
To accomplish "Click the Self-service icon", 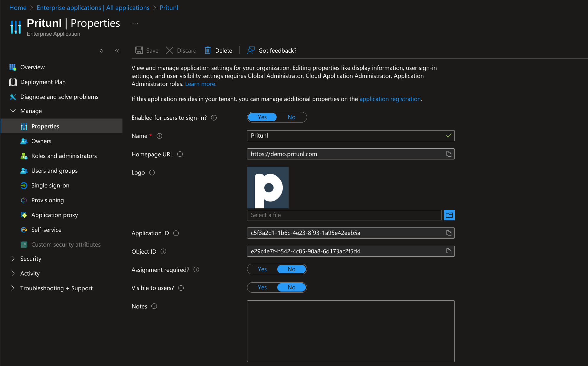I will [24, 230].
